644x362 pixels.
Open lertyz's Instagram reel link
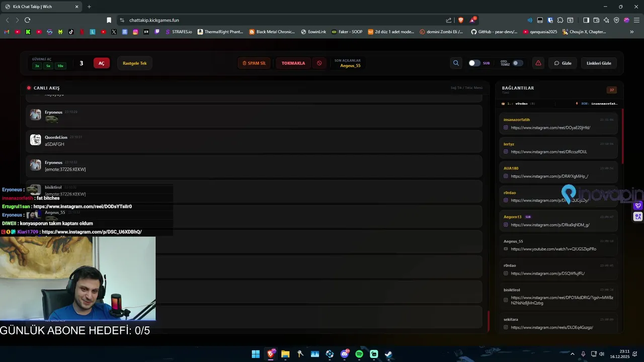point(549,152)
